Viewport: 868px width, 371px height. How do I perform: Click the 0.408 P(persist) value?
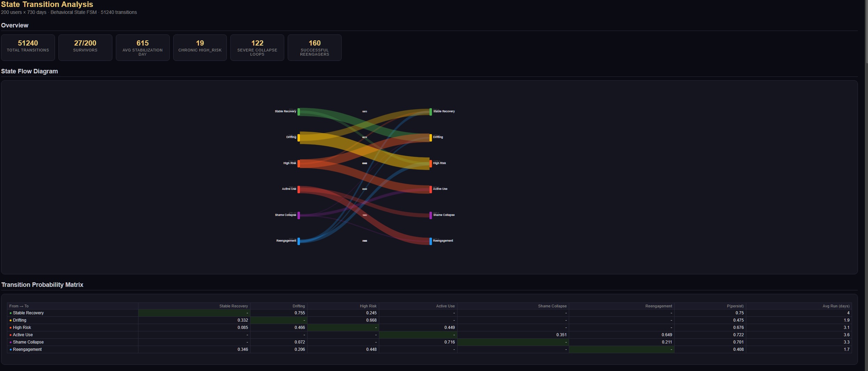(710, 349)
